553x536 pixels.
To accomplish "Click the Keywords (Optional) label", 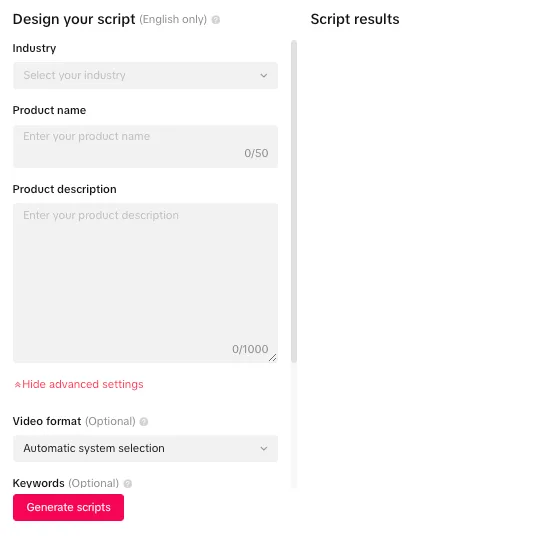I will point(66,483).
